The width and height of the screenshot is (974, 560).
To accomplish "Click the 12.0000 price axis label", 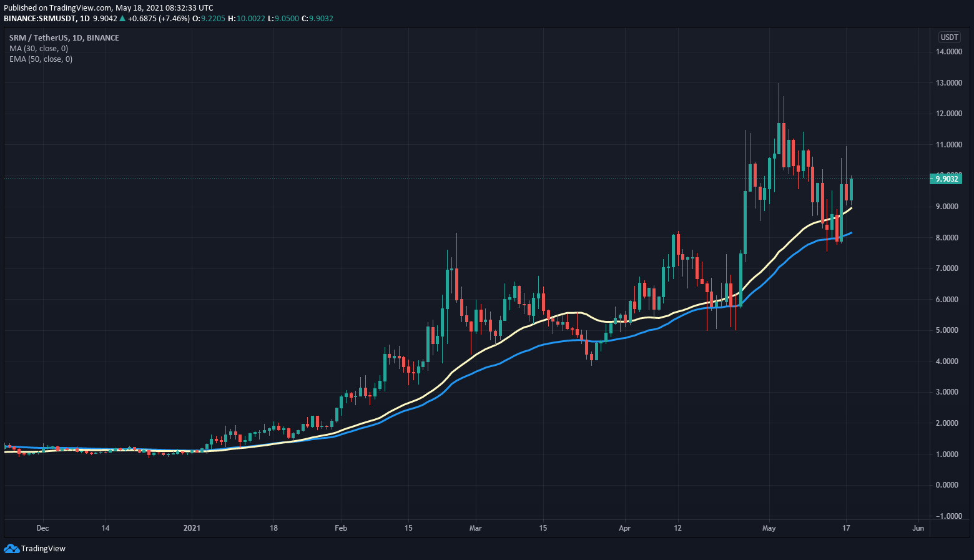I will click(948, 113).
